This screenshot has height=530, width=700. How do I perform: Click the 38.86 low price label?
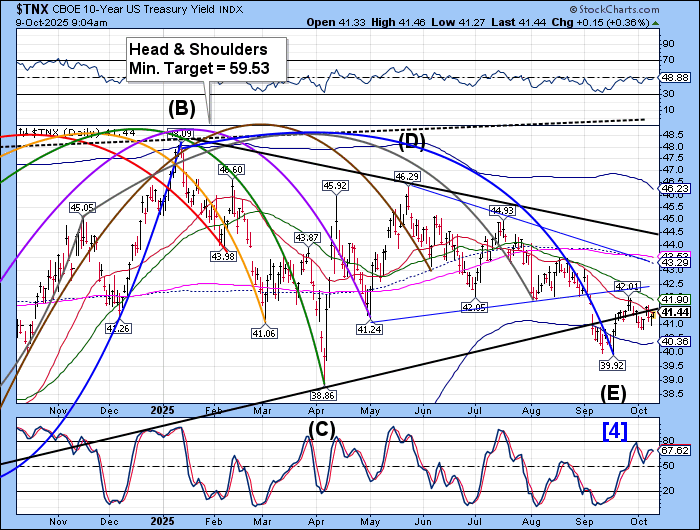coord(325,396)
